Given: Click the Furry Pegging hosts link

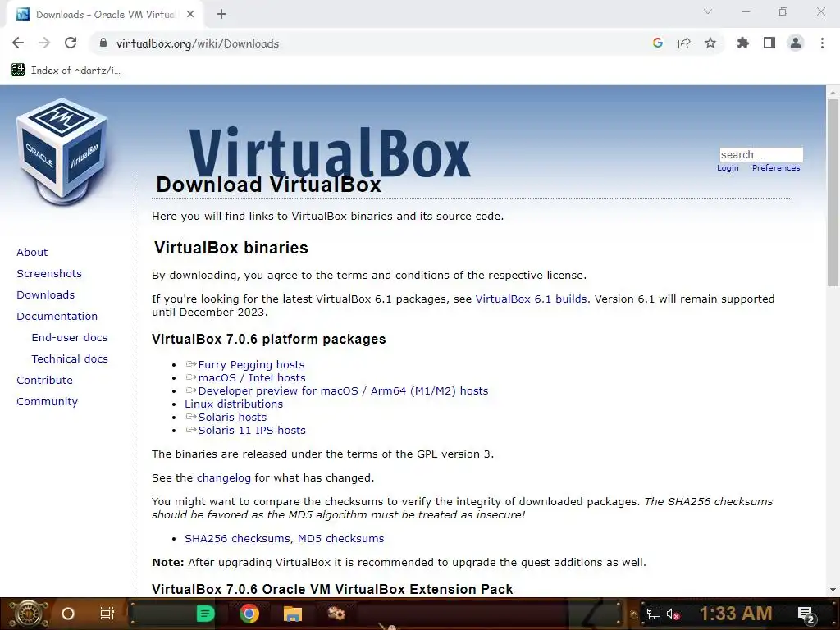Looking at the screenshot, I should pyautogui.click(x=251, y=365).
